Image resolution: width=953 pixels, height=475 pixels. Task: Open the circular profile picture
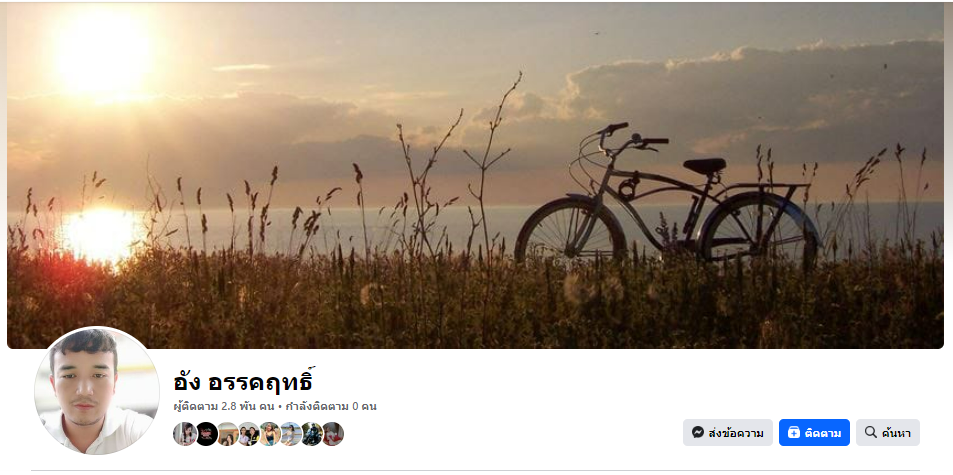tap(97, 391)
